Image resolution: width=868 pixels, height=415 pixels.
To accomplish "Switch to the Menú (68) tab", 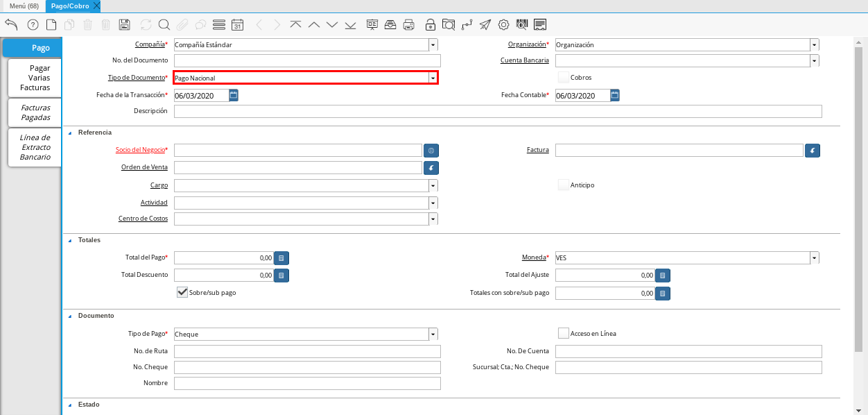I will coord(24,6).
